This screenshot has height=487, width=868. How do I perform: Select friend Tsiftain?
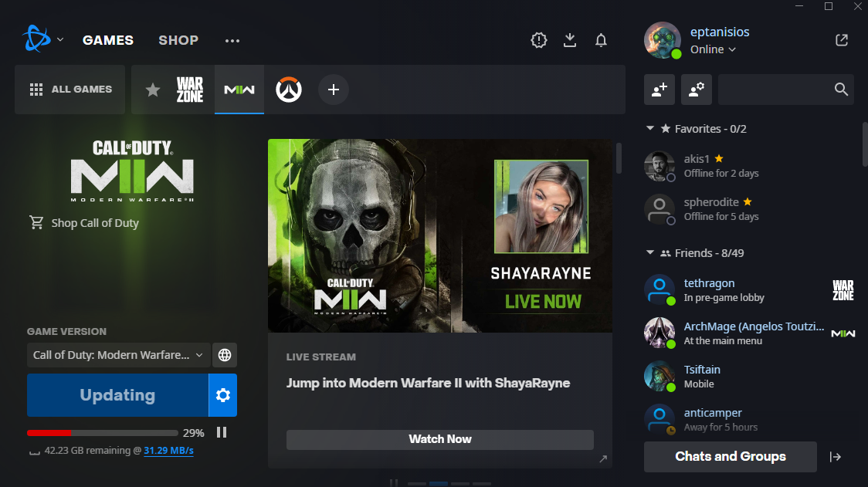tap(750, 376)
